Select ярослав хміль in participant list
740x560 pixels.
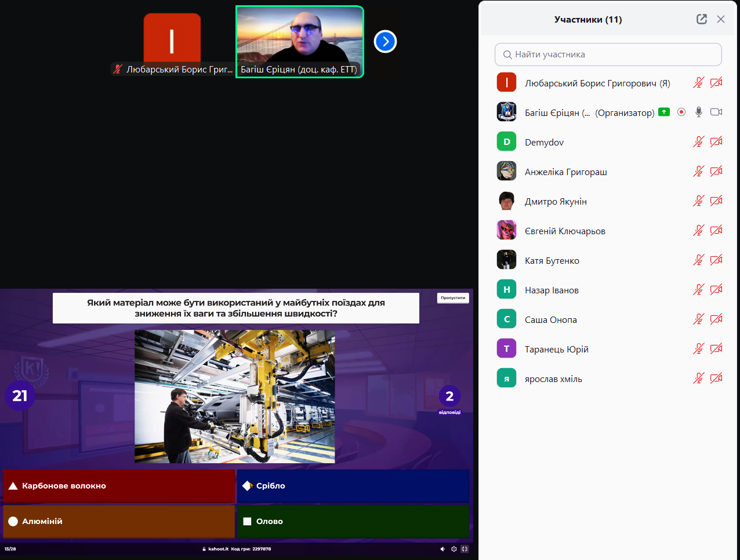(x=608, y=379)
